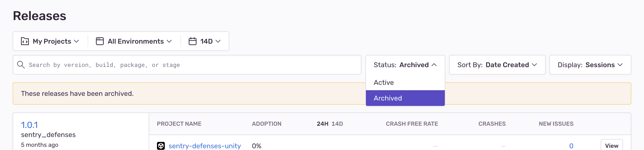Click the calendar icon beside 14D
The image size is (644, 150).
(193, 41)
